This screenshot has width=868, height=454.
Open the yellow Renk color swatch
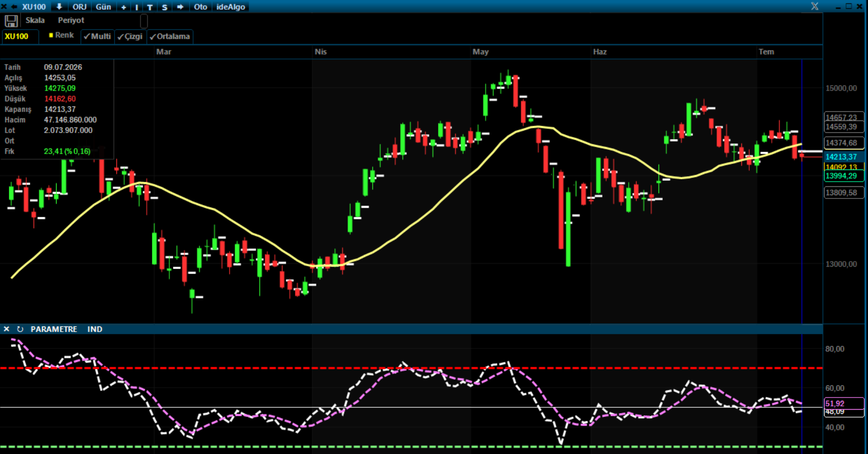pos(51,35)
